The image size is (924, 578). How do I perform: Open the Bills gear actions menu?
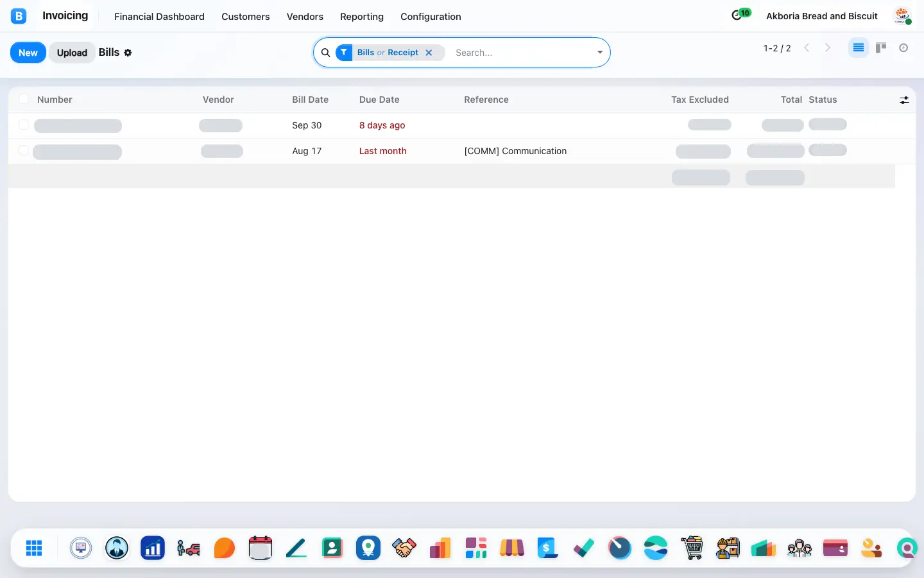pos(128,53)
